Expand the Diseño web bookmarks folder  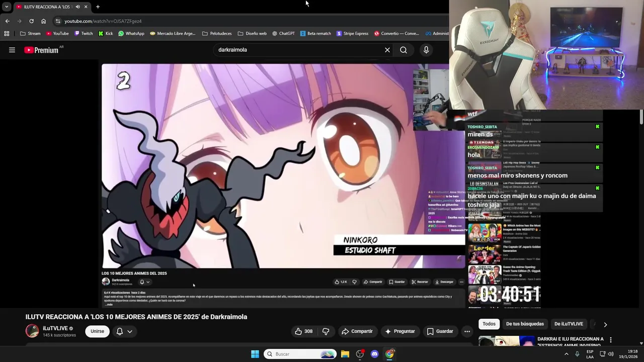(252, 34)
